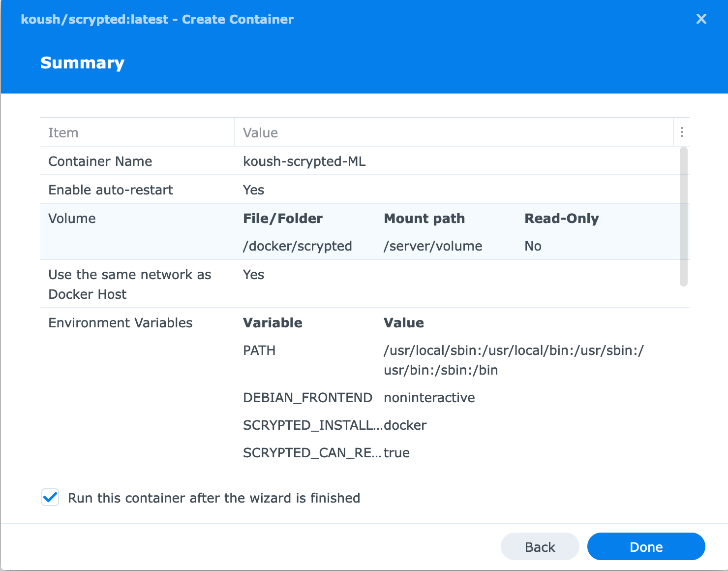Screen dimensions: 728x571
Task: Click the koush-scrypted-ML container name value
Action: (x=304, y=161)
